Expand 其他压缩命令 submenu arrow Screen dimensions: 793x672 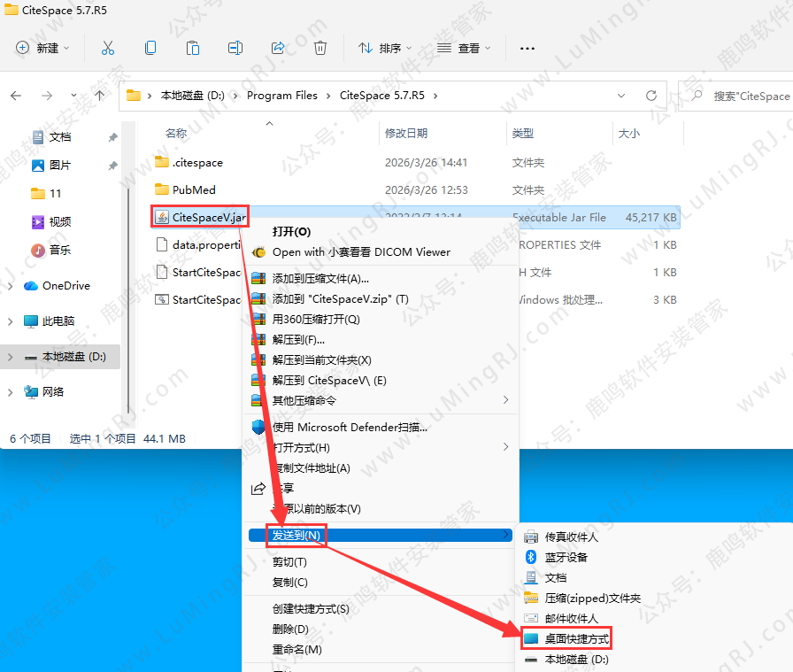pos(505,400)
